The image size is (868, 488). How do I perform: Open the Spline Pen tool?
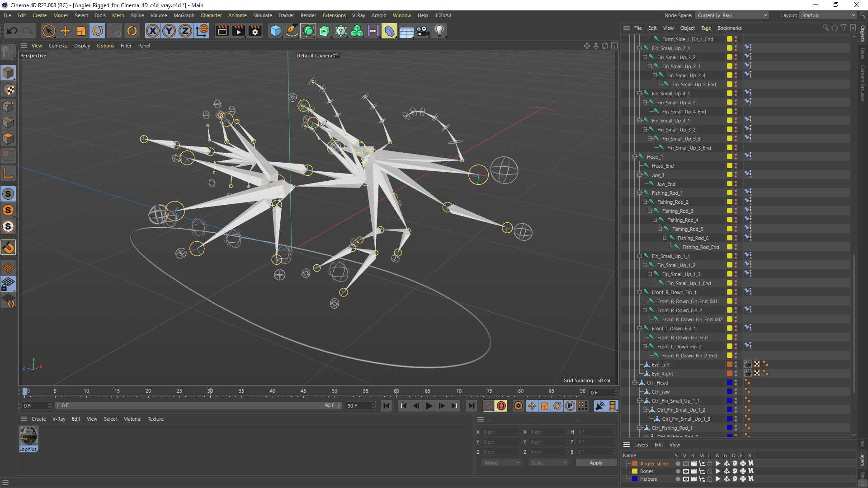pos(292,31)
